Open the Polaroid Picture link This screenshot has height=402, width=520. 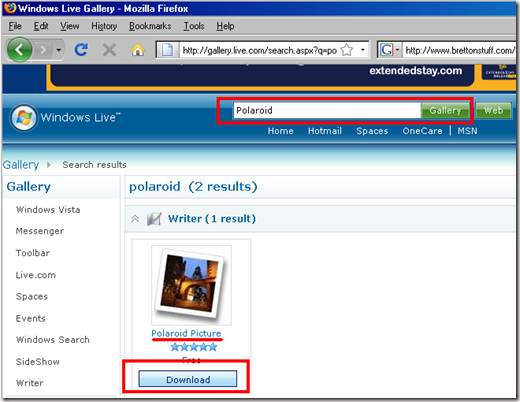(x=186, y=333)
